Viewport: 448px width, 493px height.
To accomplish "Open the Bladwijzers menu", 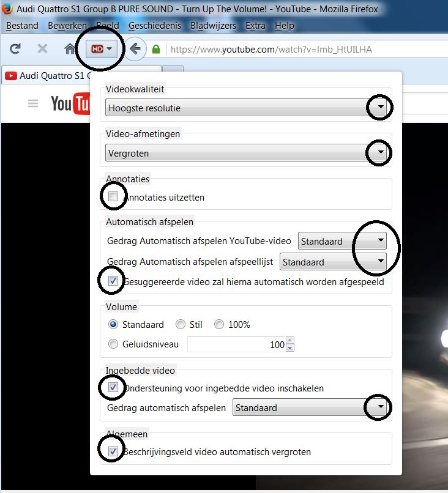I will (x=213, y=26).
